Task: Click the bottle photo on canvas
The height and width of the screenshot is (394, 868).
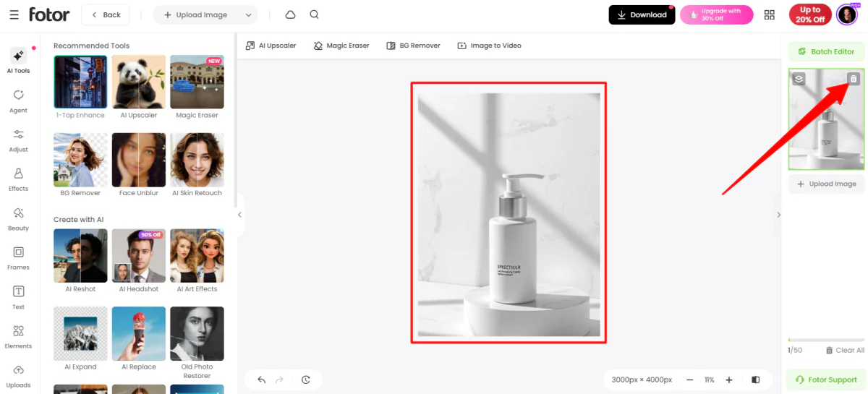Action: (509, 215)
